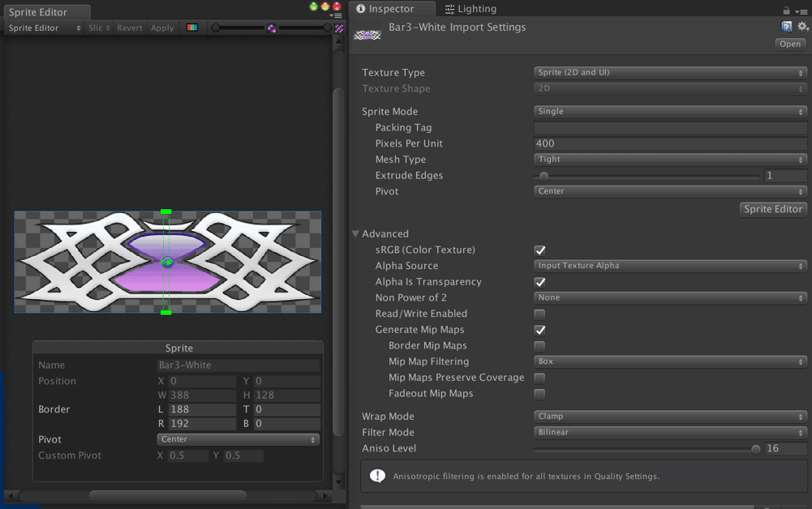Select the Bar3-White sprite thumbnail icon

367,34
